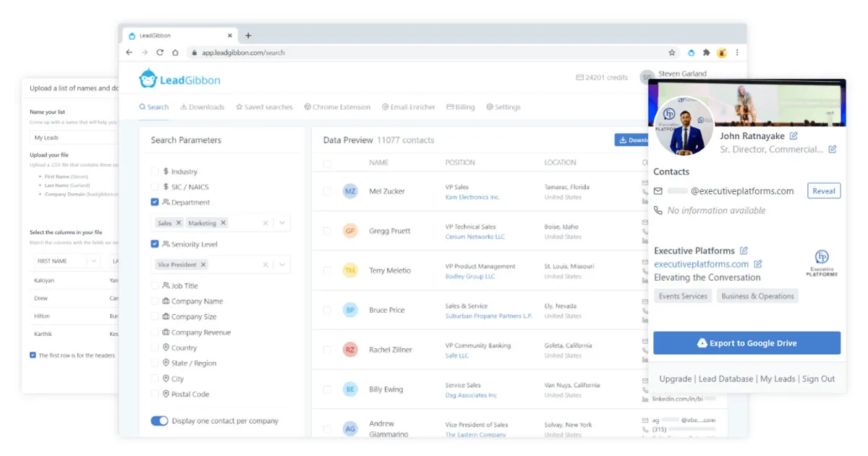The height and width of the screenshot is (456, 868).
Task: Open the Downloads tab
Action: pyautogui.click(x=203, y=107)
